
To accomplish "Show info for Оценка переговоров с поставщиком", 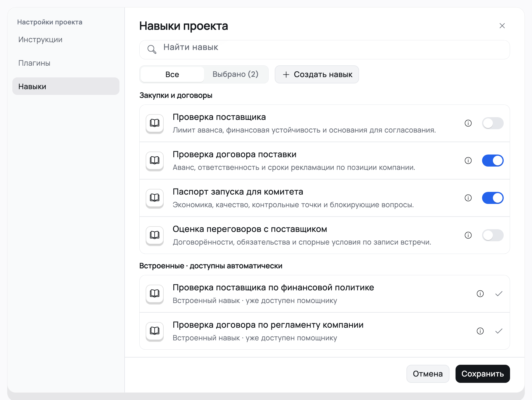I will pos(468,235).
